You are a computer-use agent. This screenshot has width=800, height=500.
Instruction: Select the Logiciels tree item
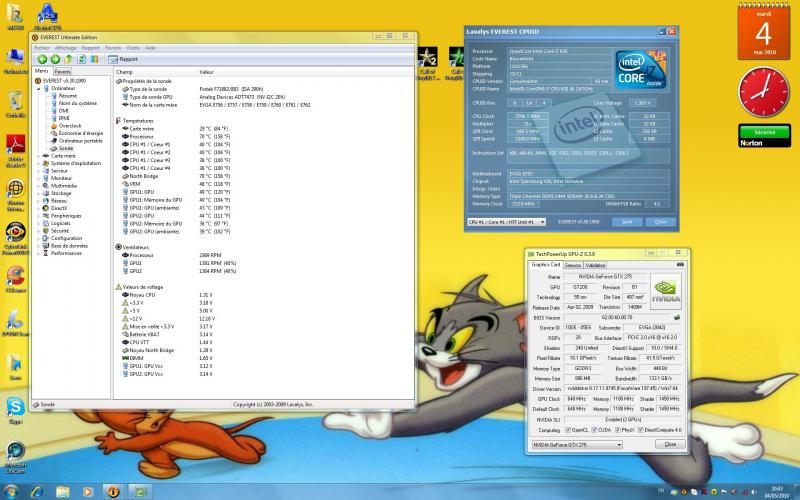[x=61, y=223]
